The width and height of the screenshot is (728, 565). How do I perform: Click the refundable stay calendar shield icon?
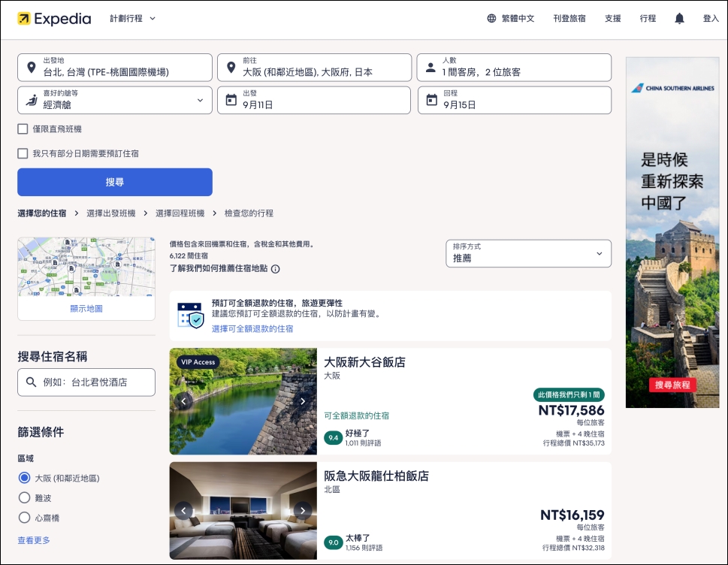click(191, 316)
